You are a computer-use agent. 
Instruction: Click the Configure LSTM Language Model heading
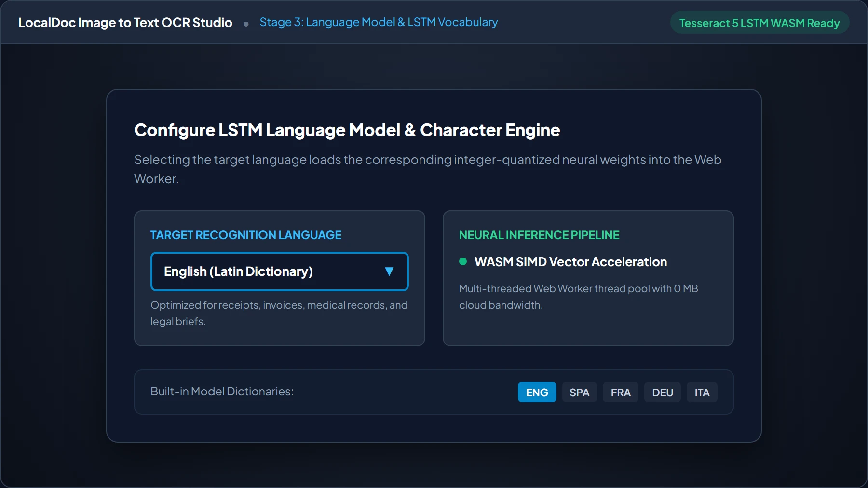pyautogui.click(x=347, y=130)
